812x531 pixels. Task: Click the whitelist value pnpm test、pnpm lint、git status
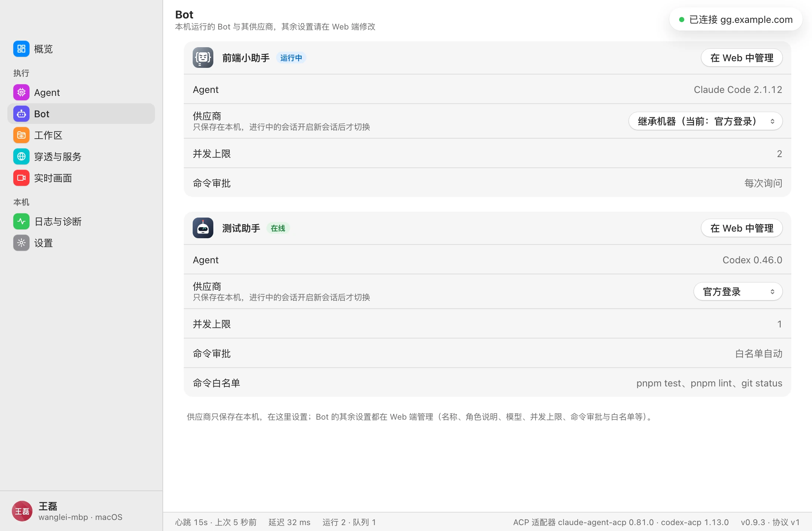(x=709, y=383)
